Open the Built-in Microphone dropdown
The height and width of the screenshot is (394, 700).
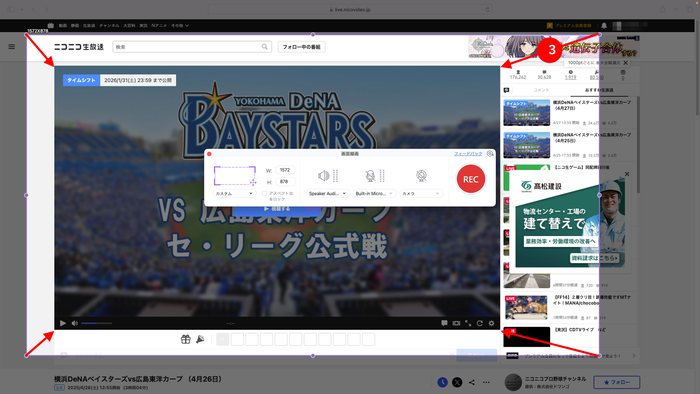tap(374, 193)
